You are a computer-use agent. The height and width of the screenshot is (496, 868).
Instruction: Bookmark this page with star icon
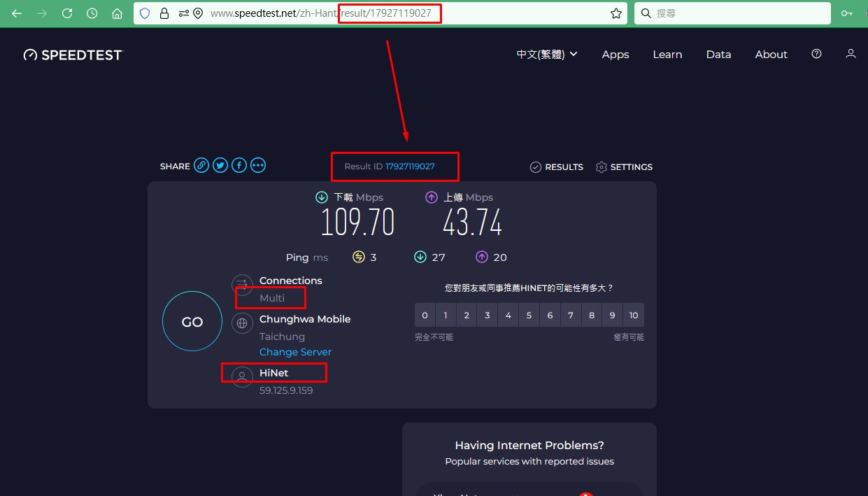[616, 13]
